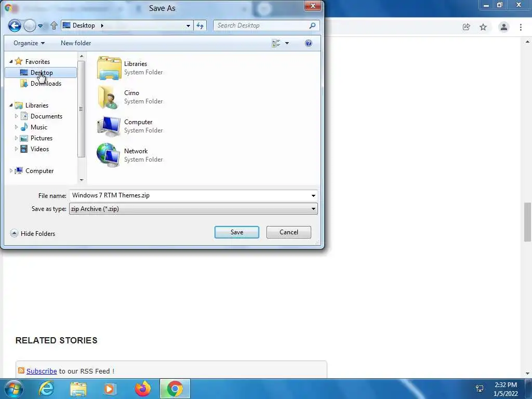This screenshot has height=399, width=532.
Task: Open Downloads under Favorites
Action: click(x=46, y=84)
